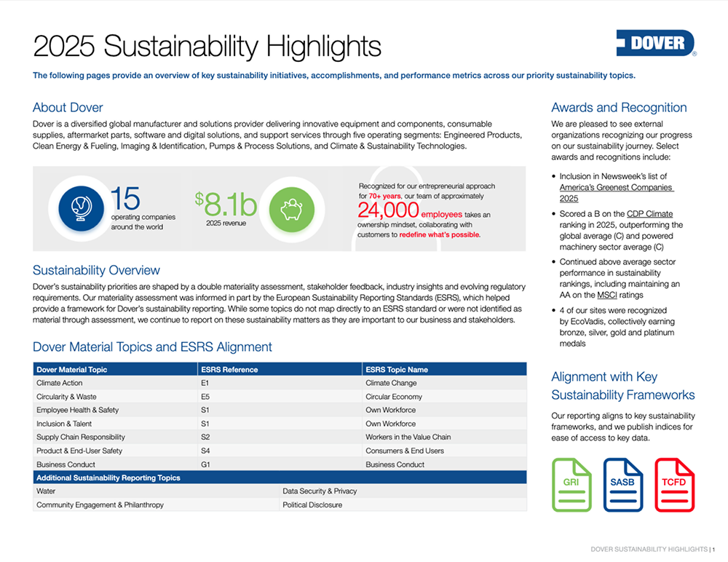Click the EcoVadis recognition bullet
Viewport: 728px width, 562px height.
[x=617, y=327]
